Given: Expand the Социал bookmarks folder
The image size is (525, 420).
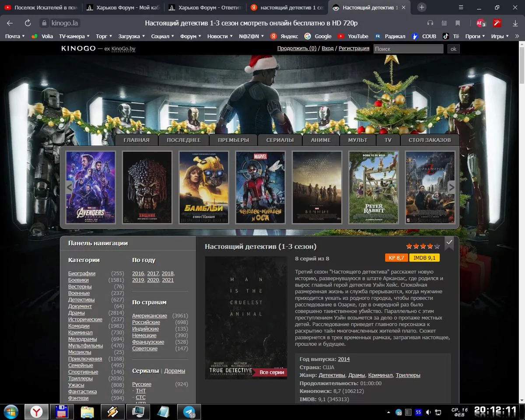Looking at the screenshot, I should tap(163, 36).
